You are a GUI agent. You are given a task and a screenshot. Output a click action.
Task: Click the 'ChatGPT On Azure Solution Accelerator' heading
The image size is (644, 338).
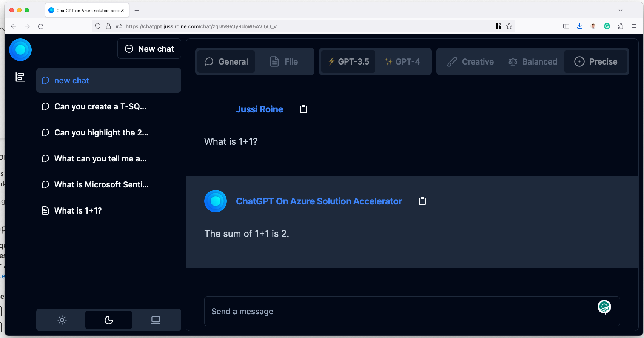click(x=319, y=201)
